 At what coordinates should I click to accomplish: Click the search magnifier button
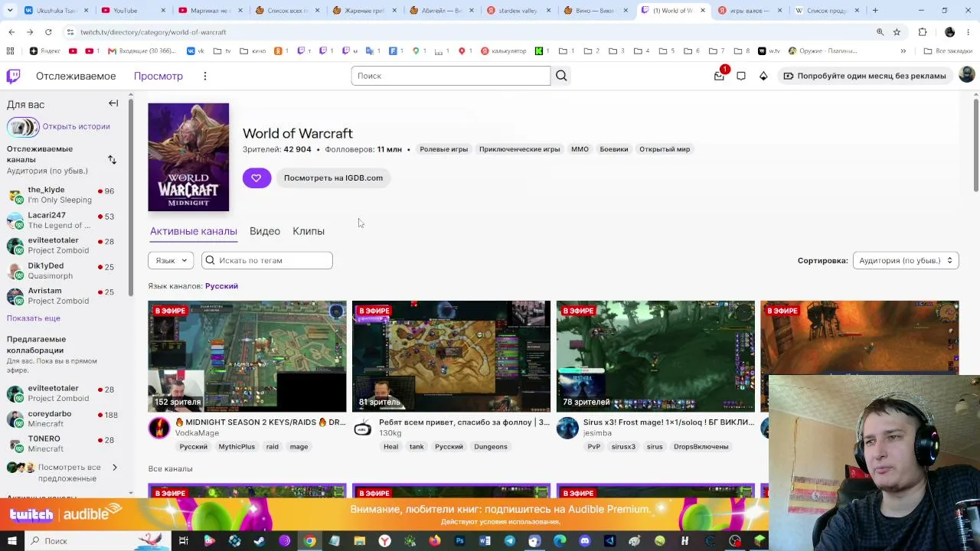coord(561,76)
